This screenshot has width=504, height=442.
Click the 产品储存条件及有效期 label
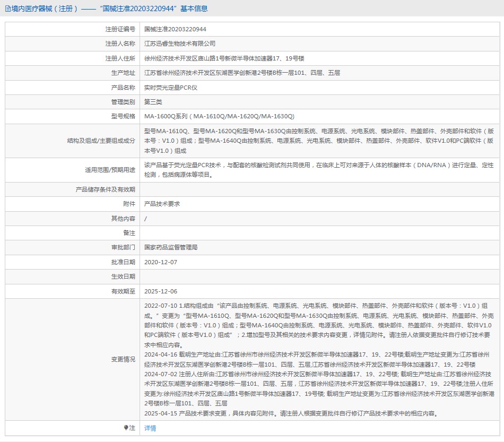coord(106,189)
